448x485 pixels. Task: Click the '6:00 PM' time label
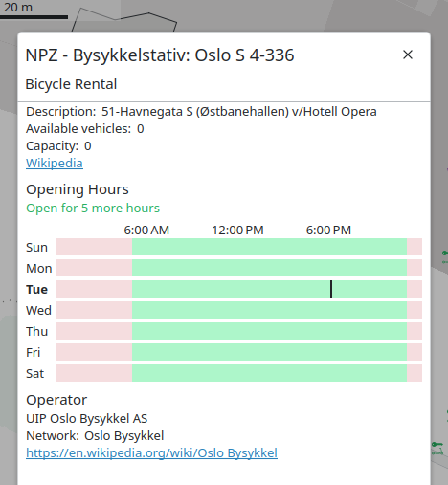point(328,231)
